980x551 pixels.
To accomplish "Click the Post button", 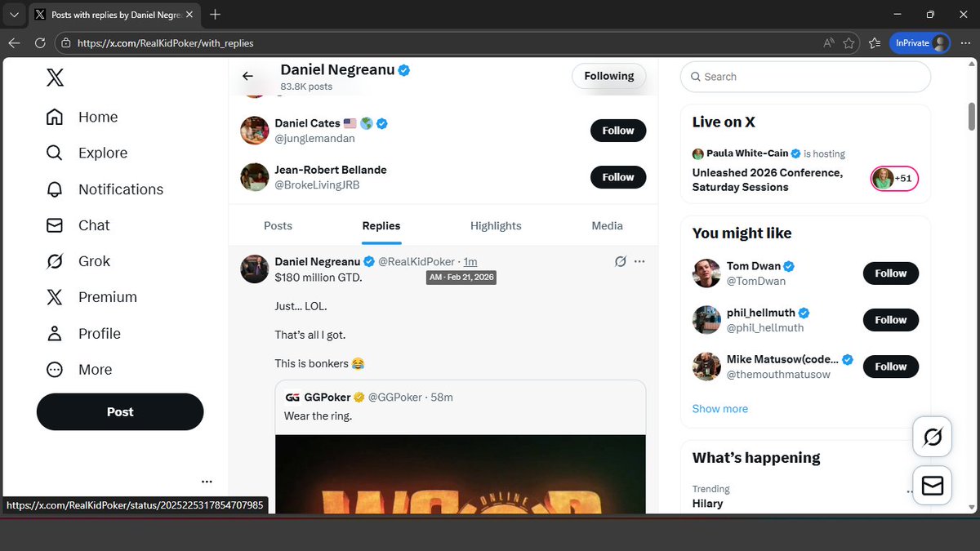I will 120,411.
